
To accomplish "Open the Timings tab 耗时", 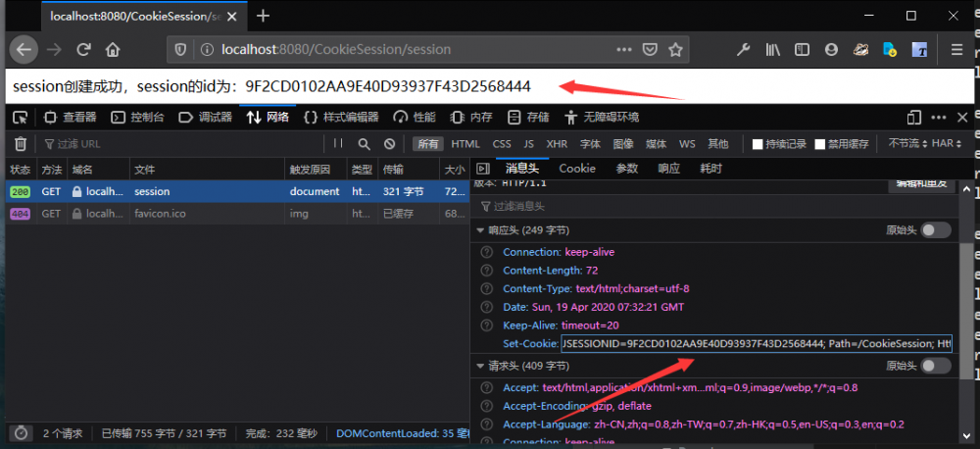I will [x=711, y=169].
